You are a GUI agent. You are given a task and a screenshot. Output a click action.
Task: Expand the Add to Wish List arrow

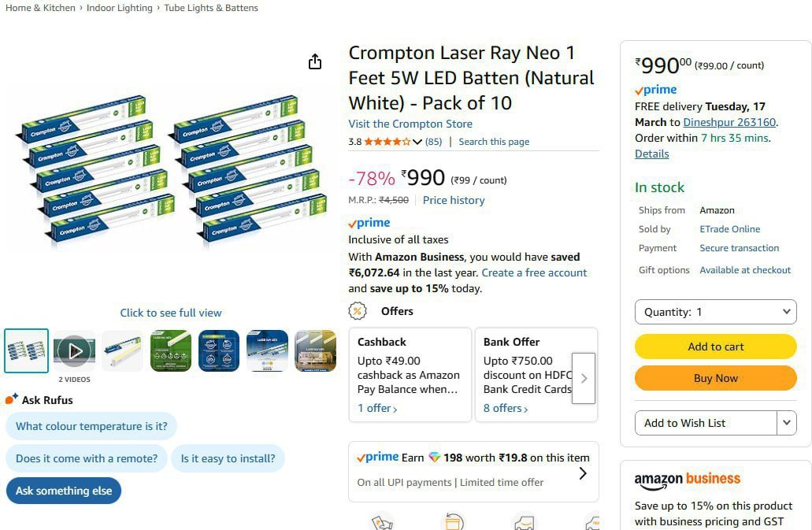coord(786,423)
